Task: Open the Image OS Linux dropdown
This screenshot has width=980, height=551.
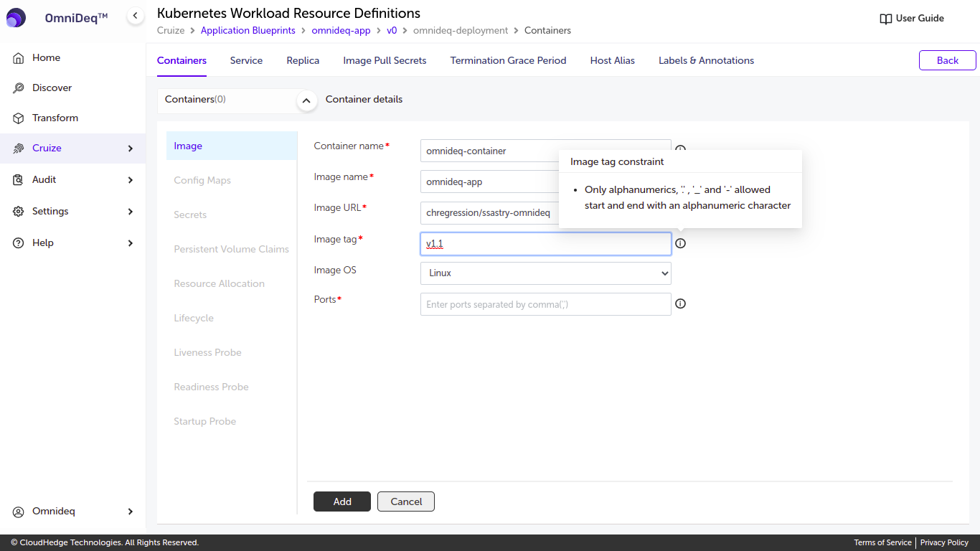Action: 546,273
